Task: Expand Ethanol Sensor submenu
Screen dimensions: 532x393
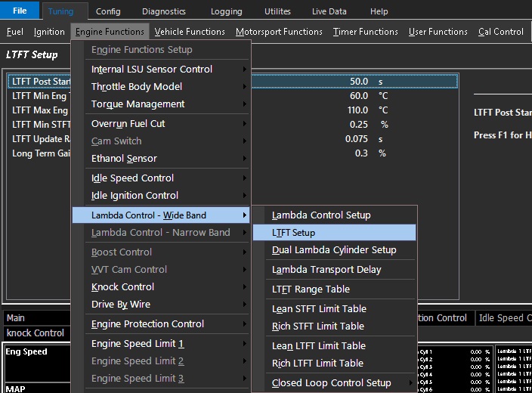Action: coord(161,159)
